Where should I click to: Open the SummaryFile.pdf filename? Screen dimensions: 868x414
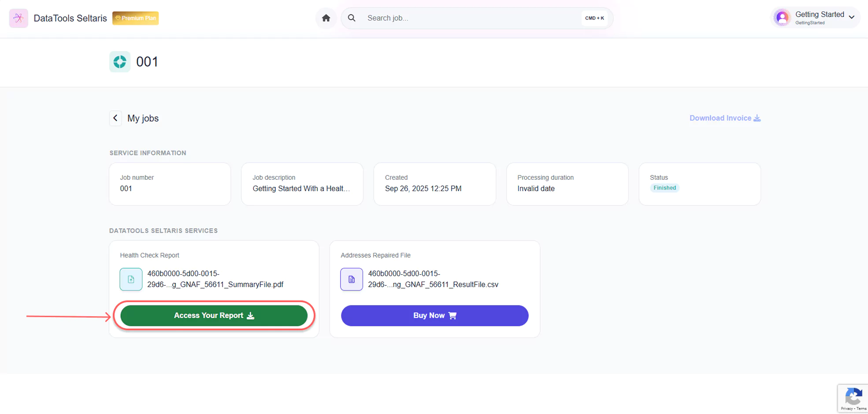click(x=215, y=279)
